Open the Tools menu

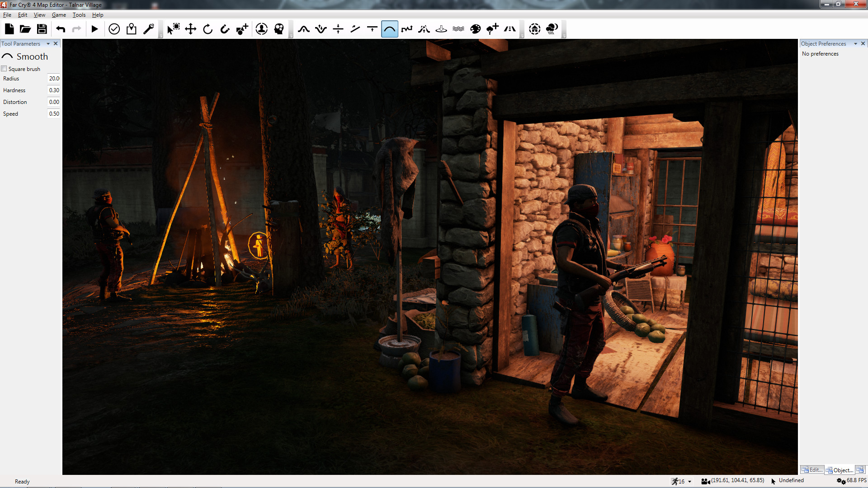click(79, 15)
